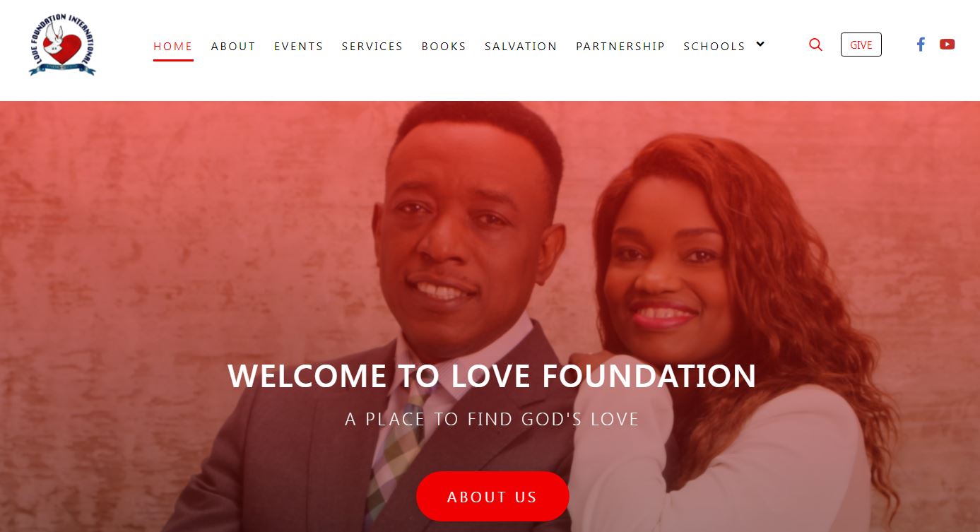Select the HOME menu item

173,46
